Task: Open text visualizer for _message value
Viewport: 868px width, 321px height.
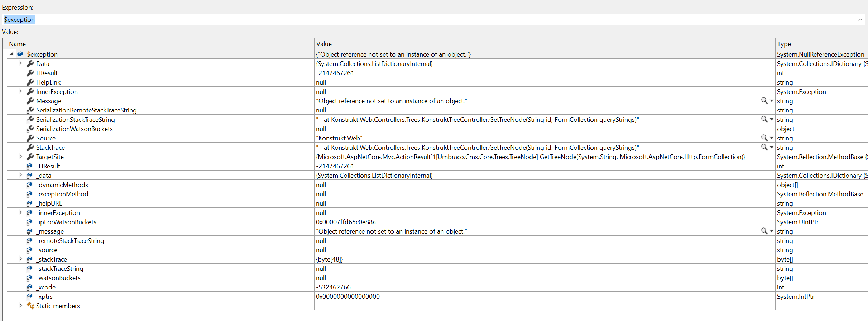Action: (764, 231)
